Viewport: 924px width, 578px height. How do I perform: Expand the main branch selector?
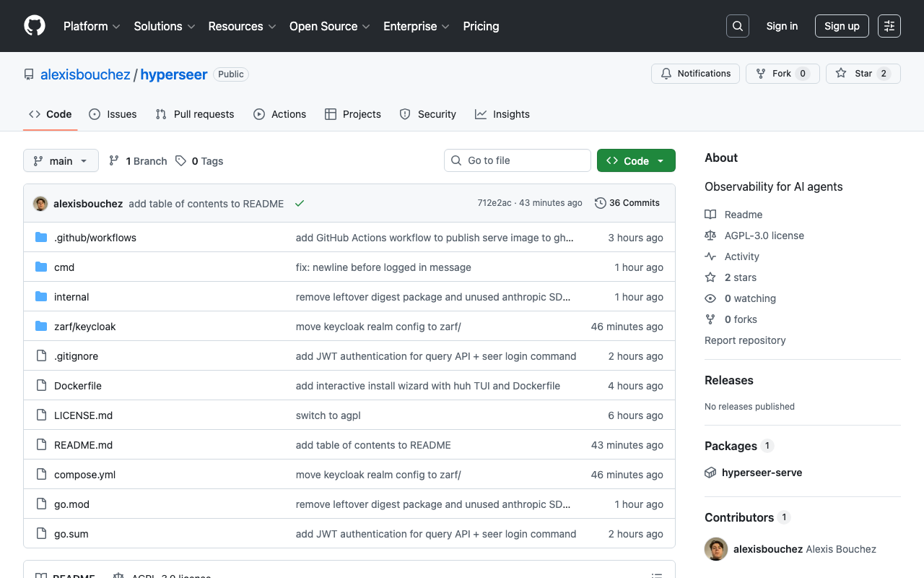(61, 161)
